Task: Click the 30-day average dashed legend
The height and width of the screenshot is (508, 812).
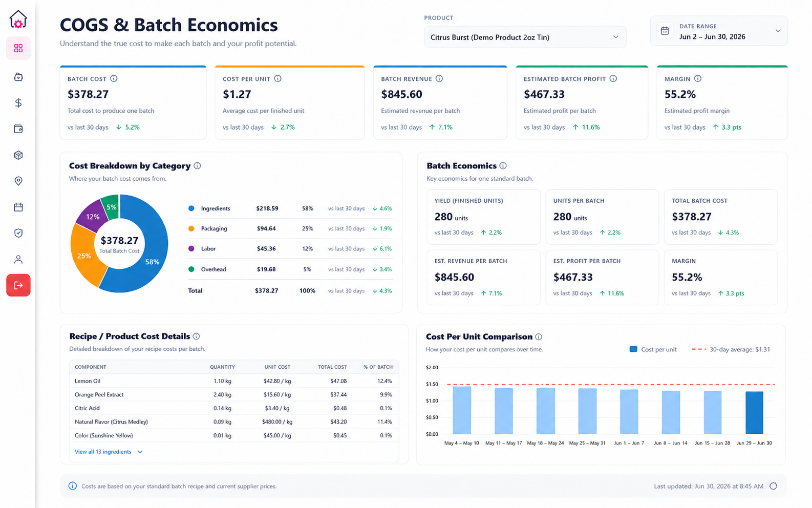Action: click(x=731, y=349)
